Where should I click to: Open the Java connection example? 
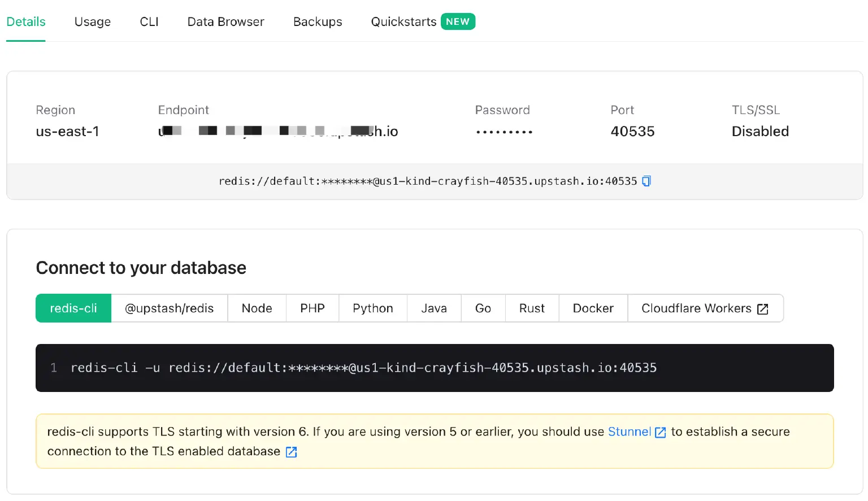(x=433, y=308)
